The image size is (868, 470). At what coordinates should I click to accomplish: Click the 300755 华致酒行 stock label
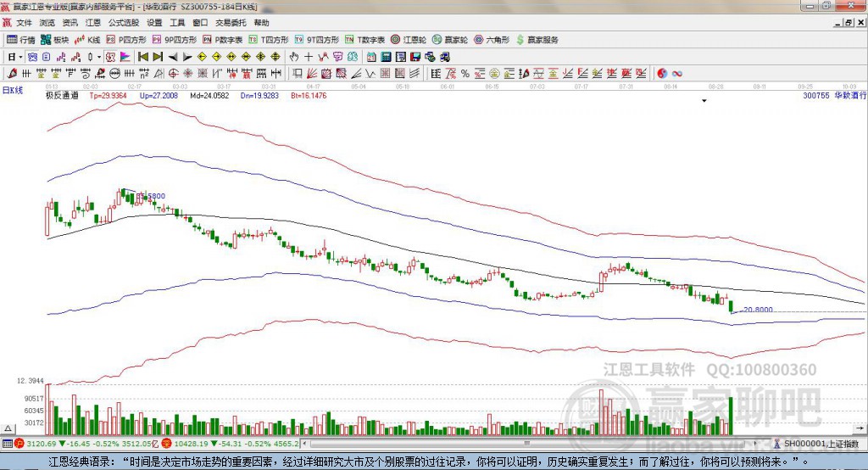(834, 95)
